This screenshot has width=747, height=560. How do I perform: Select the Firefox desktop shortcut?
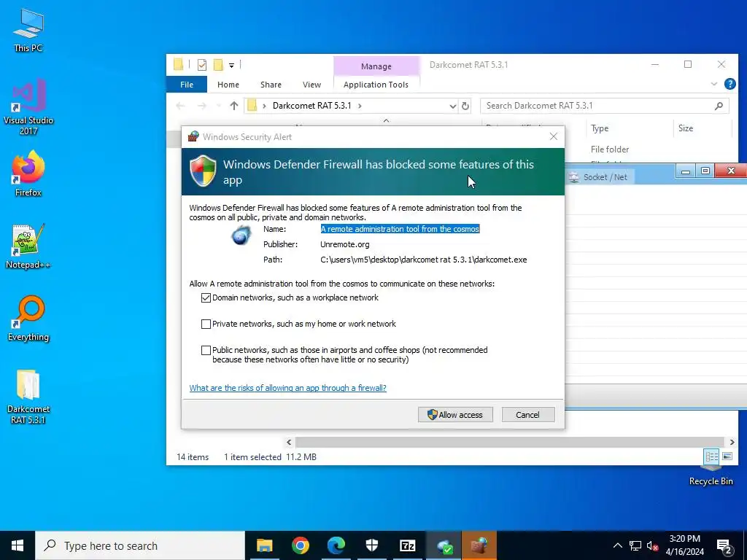point(28,174)
